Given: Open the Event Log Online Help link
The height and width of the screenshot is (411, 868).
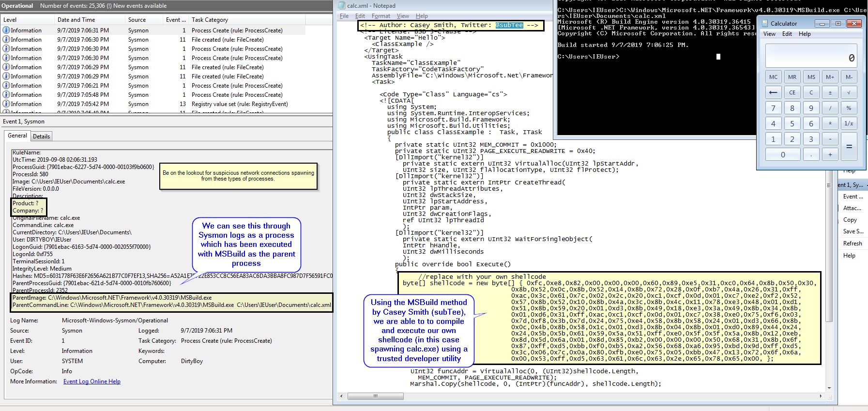Looking at the screenshot, I should coord(92,381).
